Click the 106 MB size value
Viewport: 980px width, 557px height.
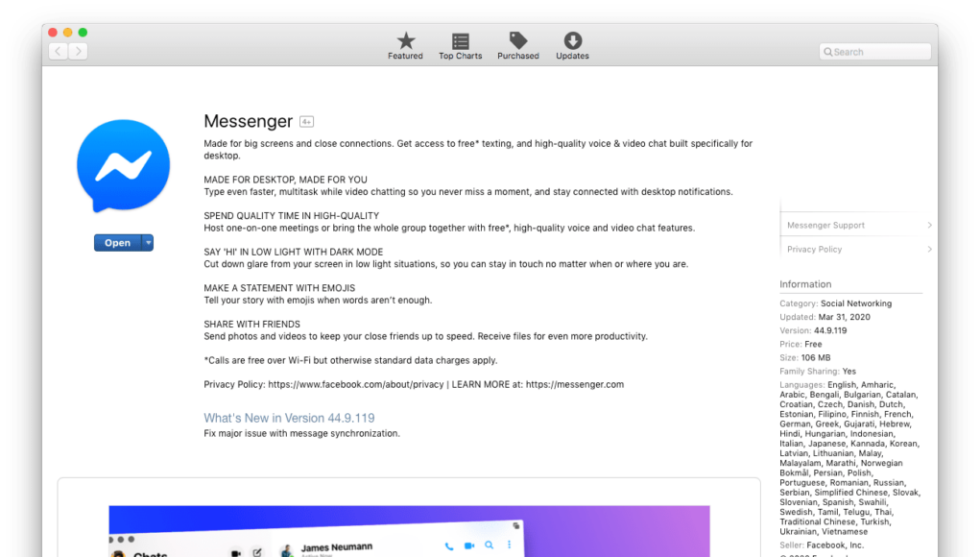coord(816,357)
